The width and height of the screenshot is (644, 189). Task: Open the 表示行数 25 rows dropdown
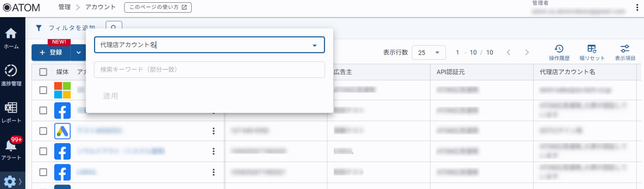(x=429, y=52)
